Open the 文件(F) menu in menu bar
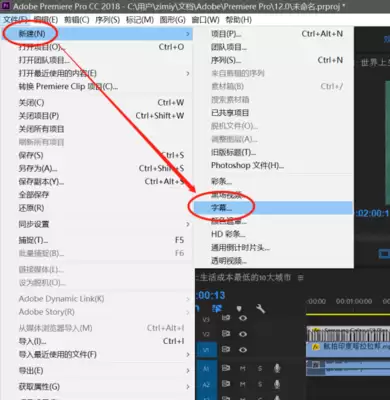Image resolution: width=390 pixels, height=400 pixels. tap(15, 20)
